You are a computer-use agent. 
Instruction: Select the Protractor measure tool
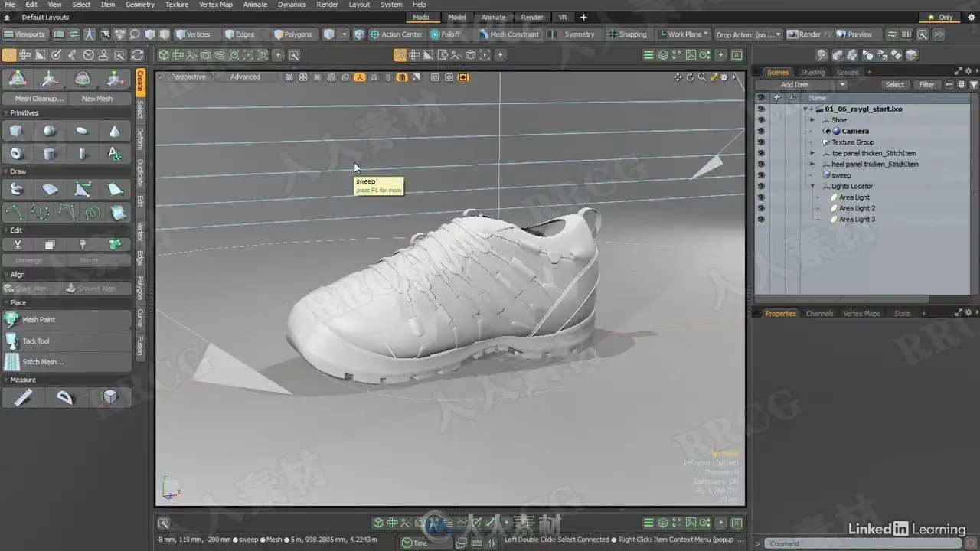pyautogui.click(x=66, y=397)
